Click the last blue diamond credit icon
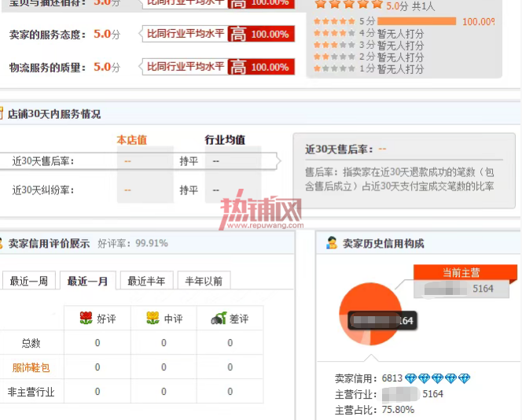The width and height of the screenshot is (522, 420). pos(464,378)
